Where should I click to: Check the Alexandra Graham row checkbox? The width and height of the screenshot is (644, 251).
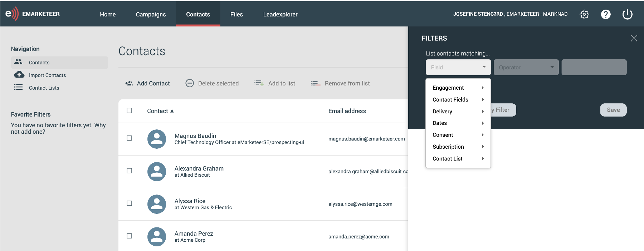130,171
